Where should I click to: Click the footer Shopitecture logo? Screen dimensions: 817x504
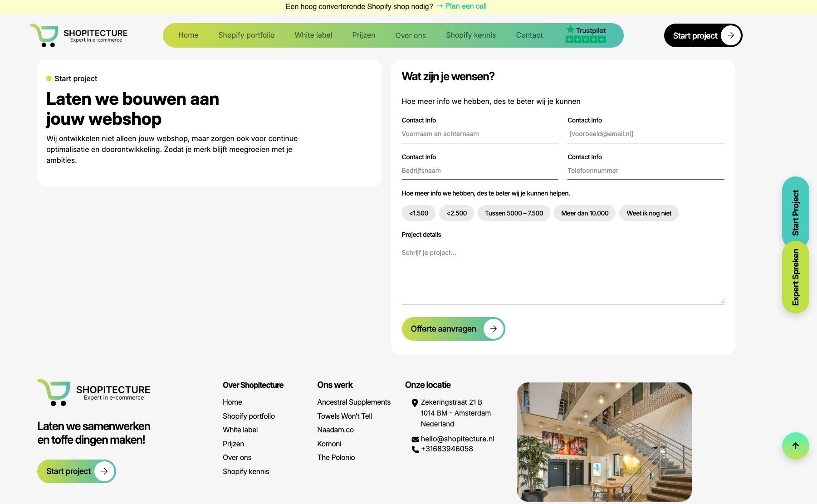click(94, 392)
